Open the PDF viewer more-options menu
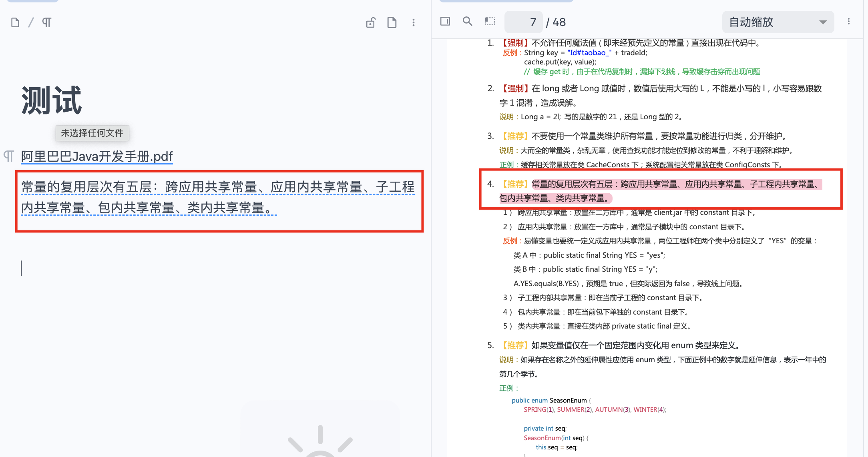The width and height of the screenshot is (868, 457). click(848, 22)
